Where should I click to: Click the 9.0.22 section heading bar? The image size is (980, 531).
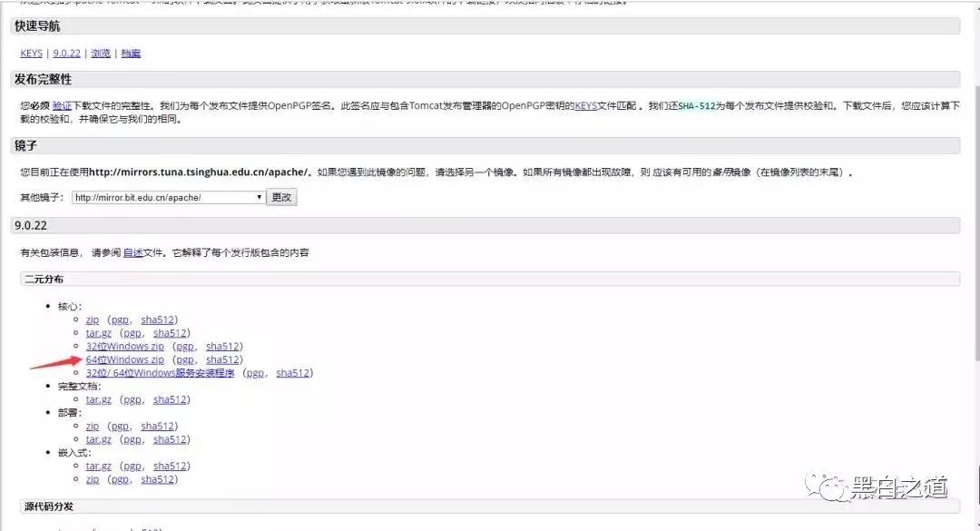pyautogui.click(x=485, y=225)
